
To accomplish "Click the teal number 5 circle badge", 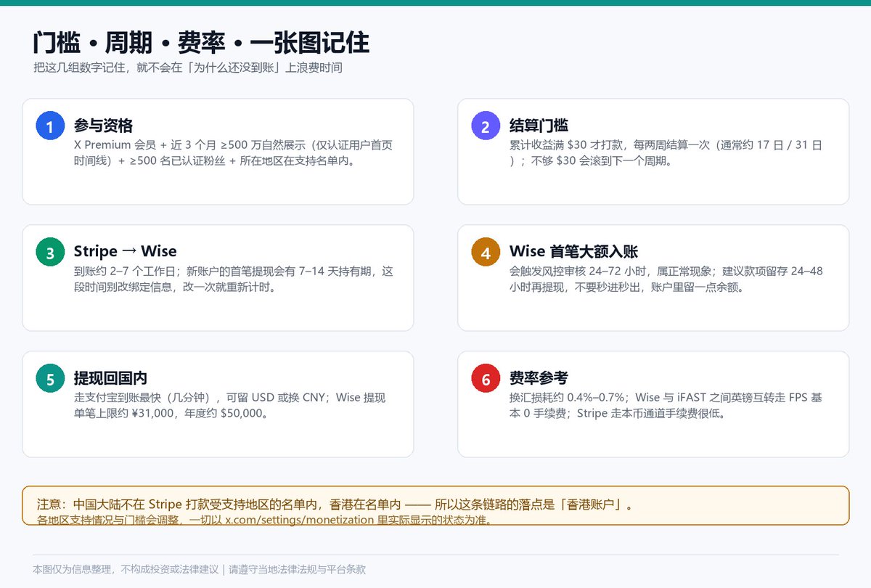I will coord(50,379).
